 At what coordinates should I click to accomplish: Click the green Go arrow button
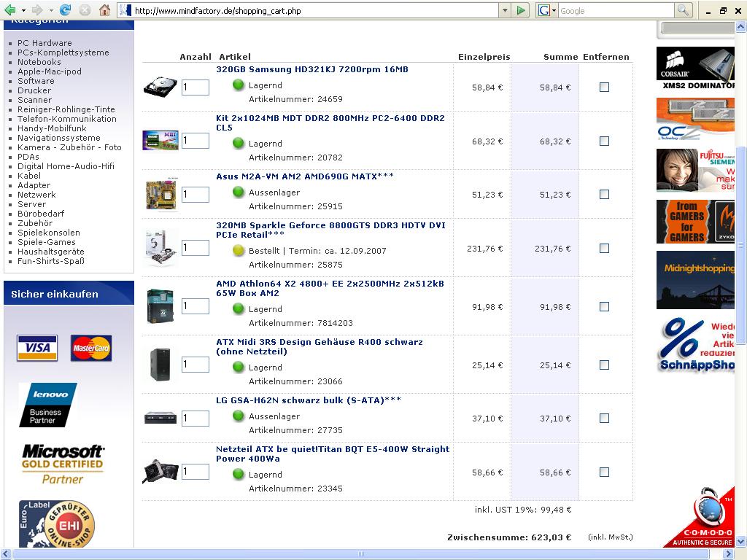(x=521, y=10)
